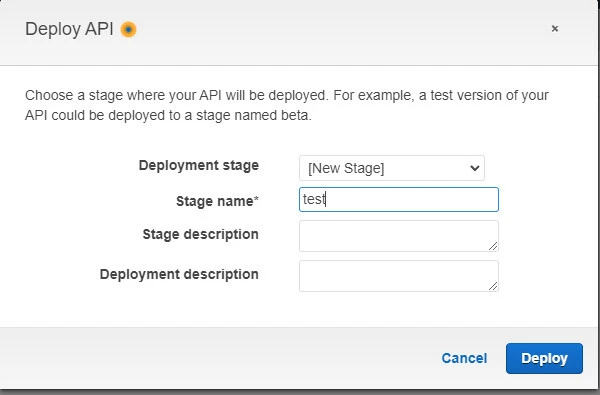Click the Deployment description label
Screen dimensions: 600x395
coord(179,274)
